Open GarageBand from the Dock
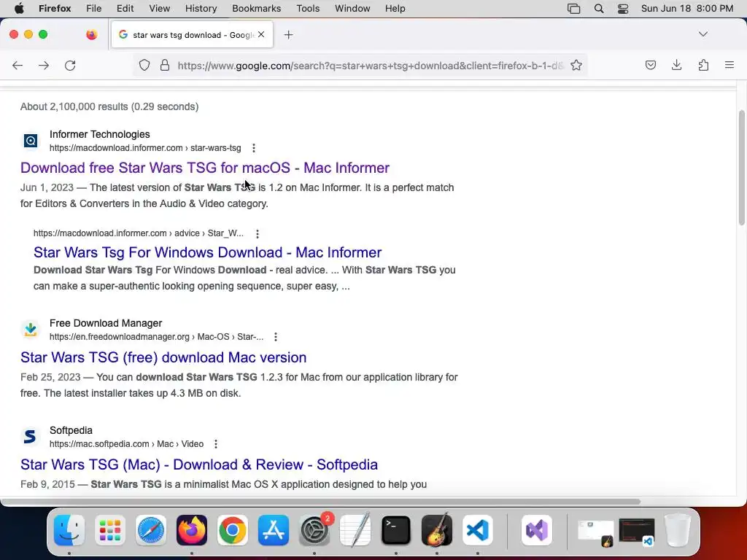Screen dimensions: 747x560 437,530
